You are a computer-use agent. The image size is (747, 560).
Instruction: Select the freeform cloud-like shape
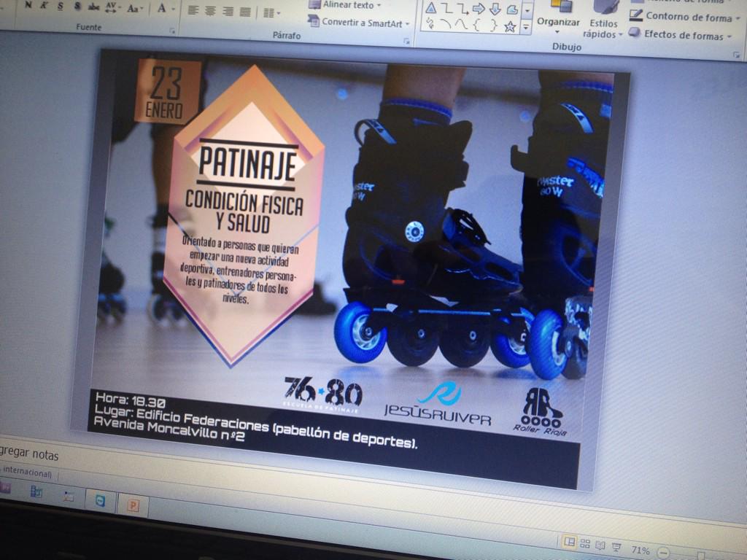[511, 9]
